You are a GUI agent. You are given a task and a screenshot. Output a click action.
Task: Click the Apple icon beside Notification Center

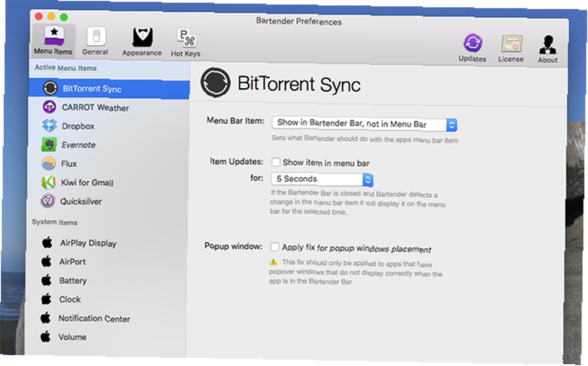coord(46,318)
